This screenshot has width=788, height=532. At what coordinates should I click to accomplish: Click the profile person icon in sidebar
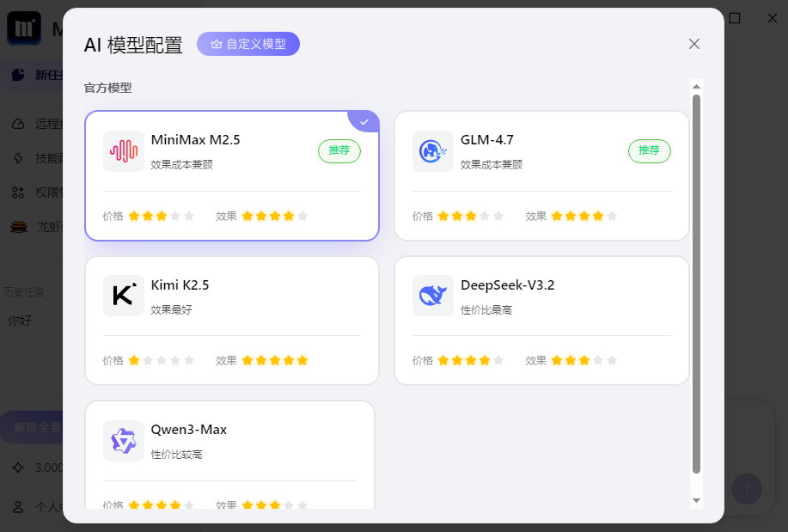pyautogui.click(x=18, y=507)
